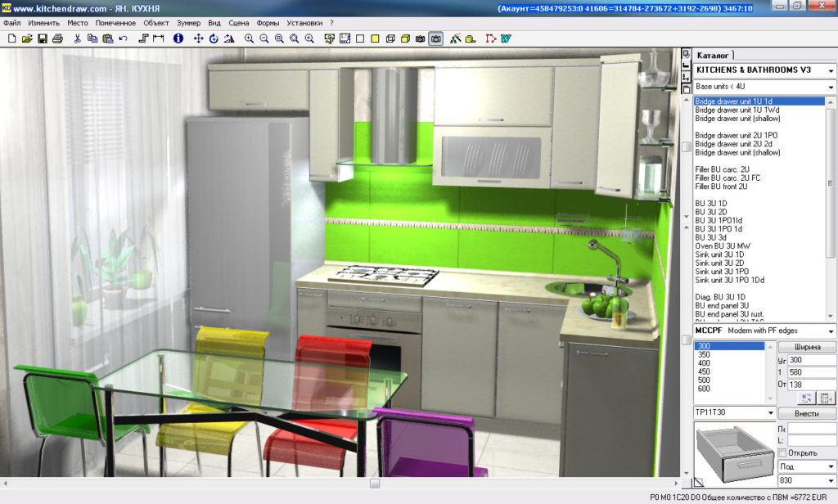Screen dimensions: 838x504
Task: Click the Open folder icon
Action: (x=27, y=38)
